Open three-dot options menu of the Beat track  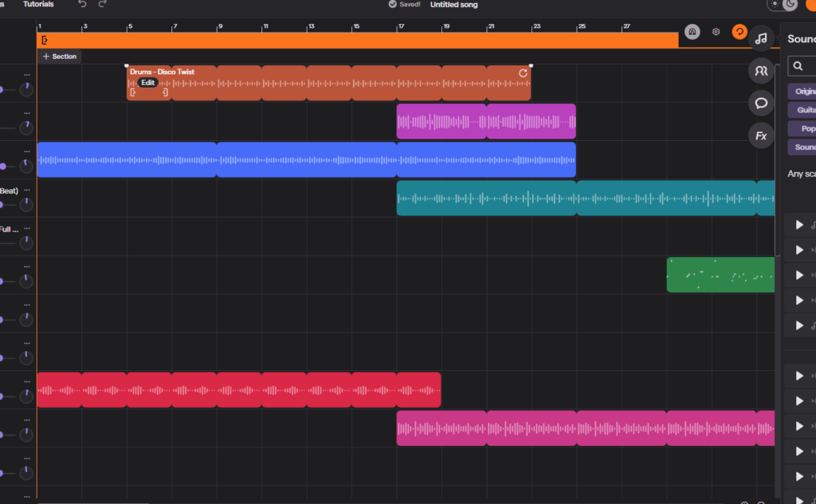[x=26, y=190]
